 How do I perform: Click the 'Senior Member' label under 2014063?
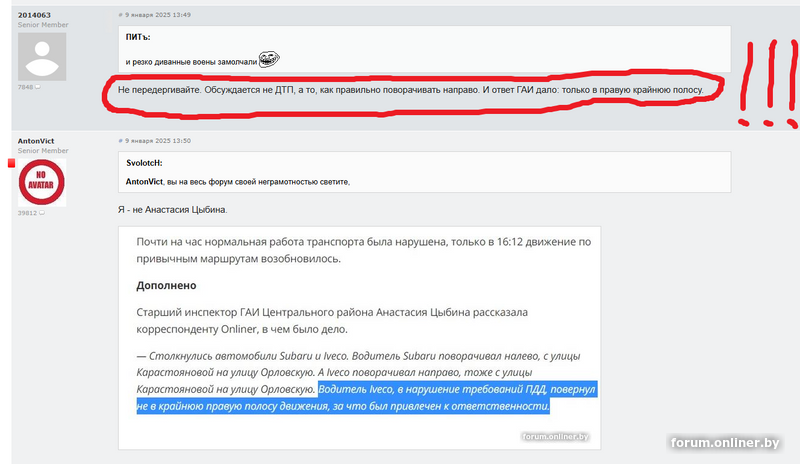coord(43,25)
